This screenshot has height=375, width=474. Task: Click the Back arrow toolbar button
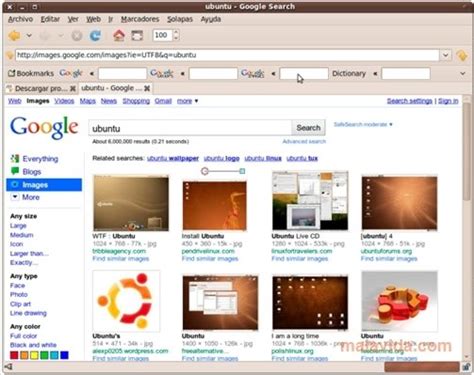click(x=15, y=35)
